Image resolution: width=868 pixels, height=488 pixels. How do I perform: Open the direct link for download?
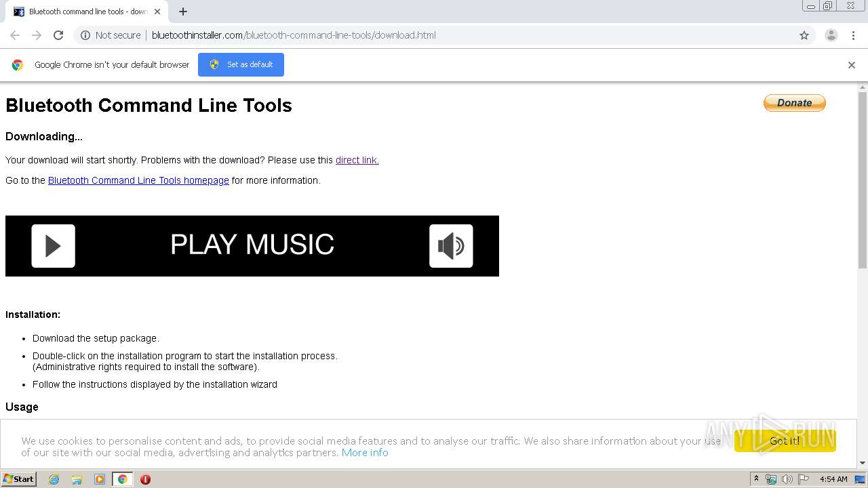pyautogui.click(x=357, y=160)
